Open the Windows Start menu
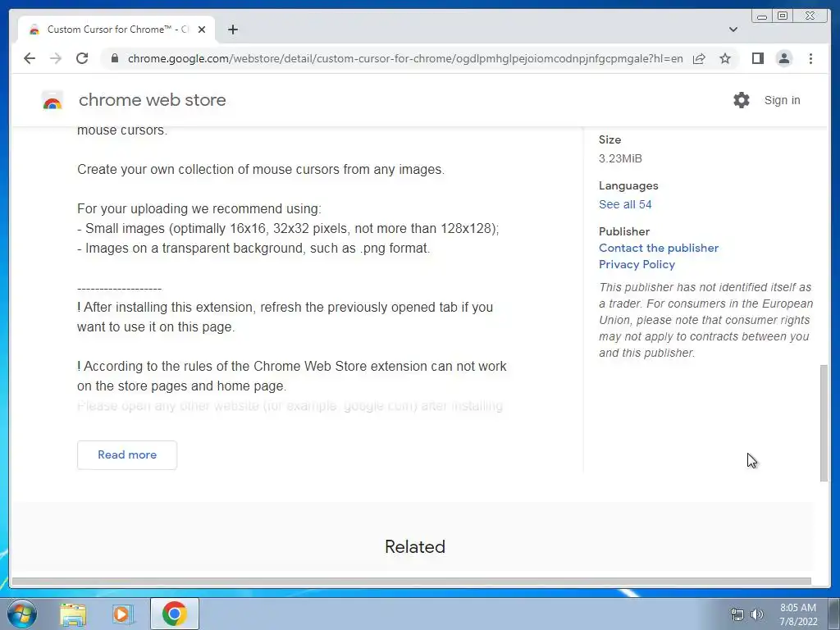This screenshot has width=840, height=630. point(21,614)
